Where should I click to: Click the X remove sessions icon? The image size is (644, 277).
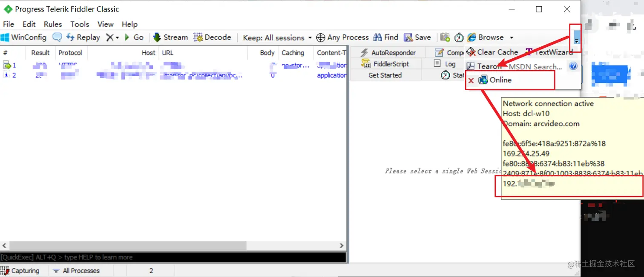[x=109, y=37]
